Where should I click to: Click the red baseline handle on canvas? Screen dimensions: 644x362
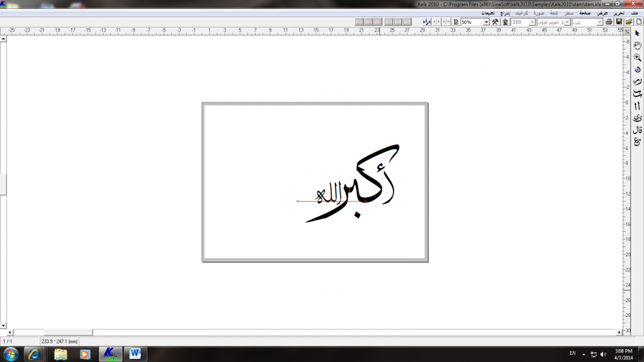[298, 202]
